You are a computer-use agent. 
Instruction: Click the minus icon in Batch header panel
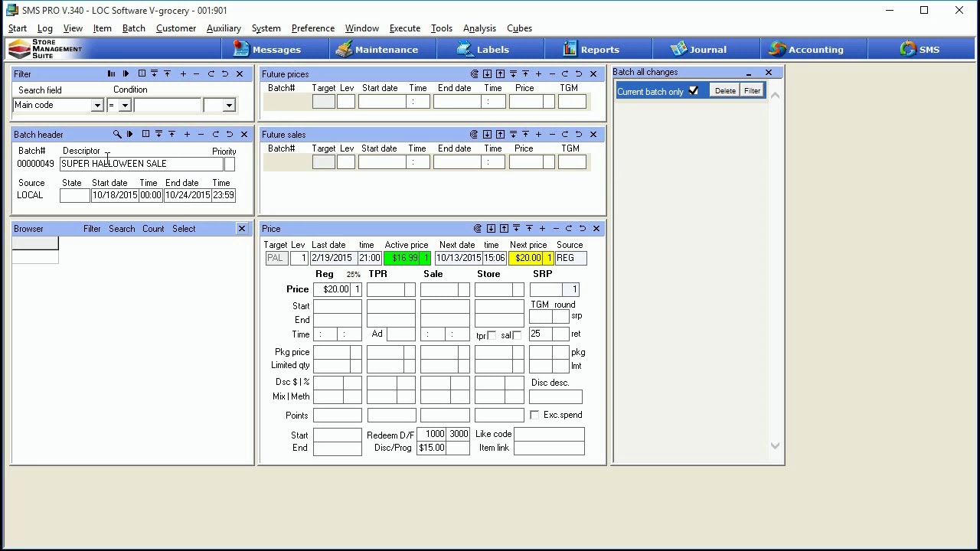(x=201, y=135)
